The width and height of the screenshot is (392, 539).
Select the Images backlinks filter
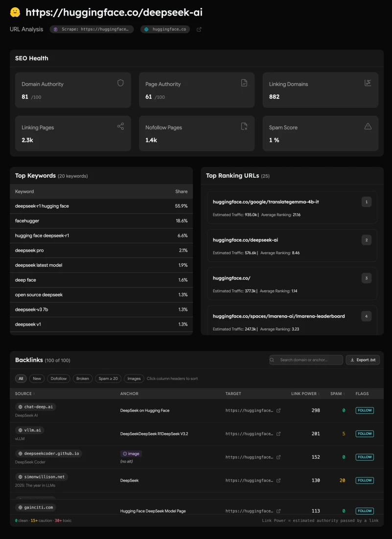tap(134, 378)
